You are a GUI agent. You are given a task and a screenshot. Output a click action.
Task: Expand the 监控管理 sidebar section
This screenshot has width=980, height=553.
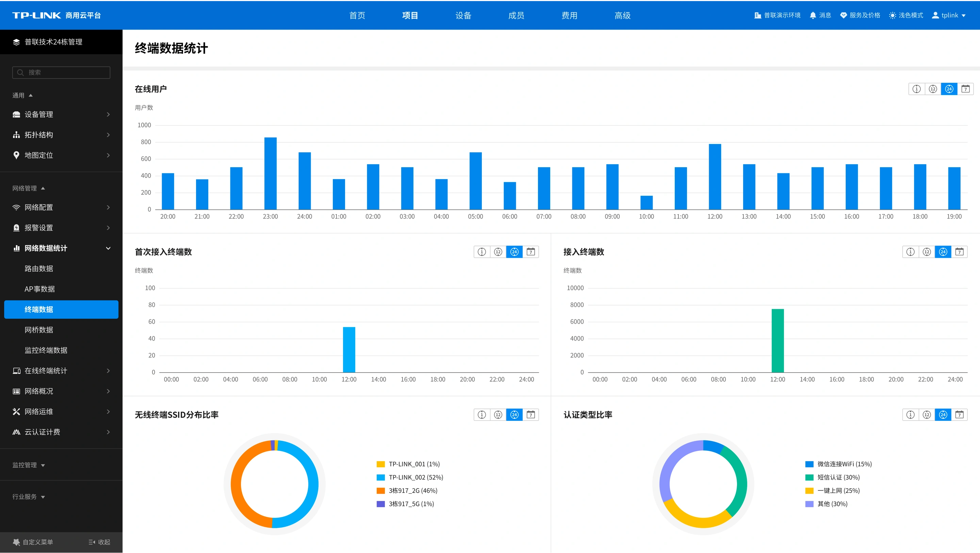tap(29, 465)
